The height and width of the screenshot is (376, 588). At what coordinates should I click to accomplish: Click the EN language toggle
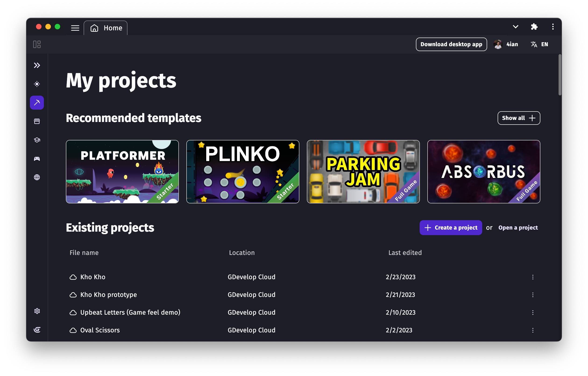pyautogui.click(x=539, y=44)
